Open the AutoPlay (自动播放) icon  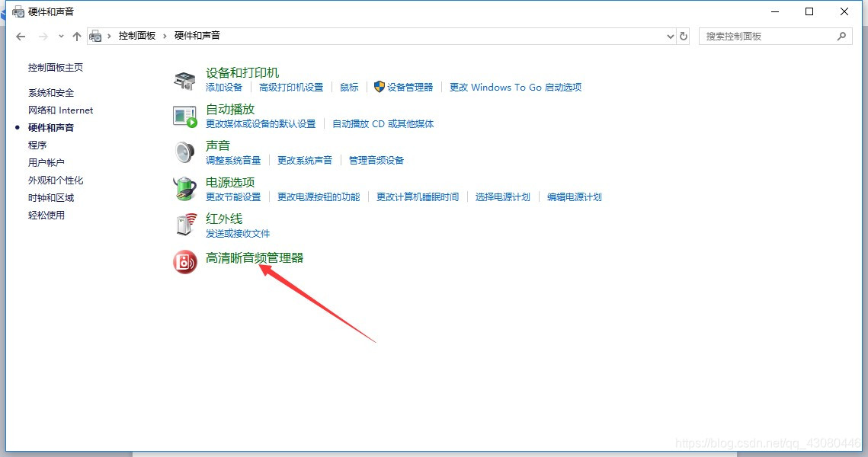[x=185, y=117]
